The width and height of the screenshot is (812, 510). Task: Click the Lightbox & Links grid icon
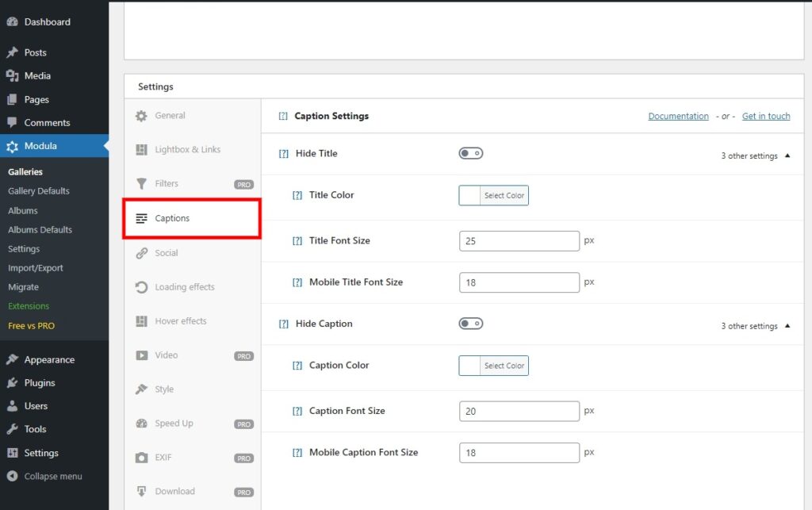click(x=141, y=150)
